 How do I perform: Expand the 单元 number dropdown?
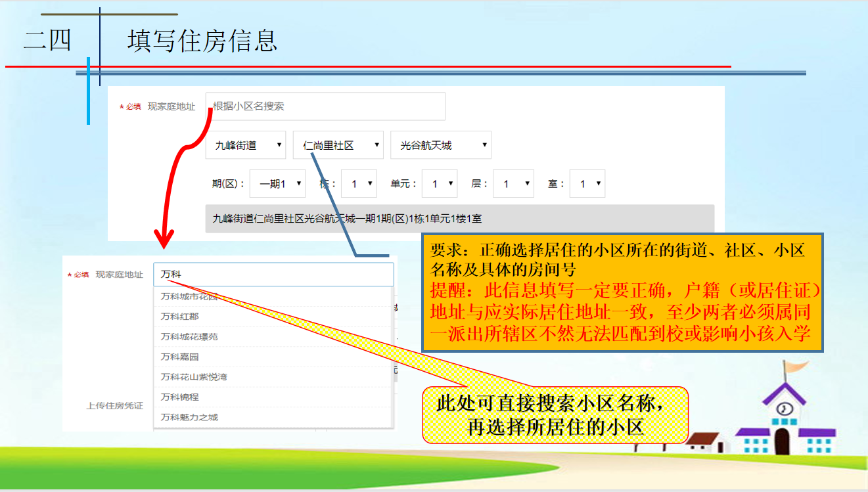pos(439,184)
